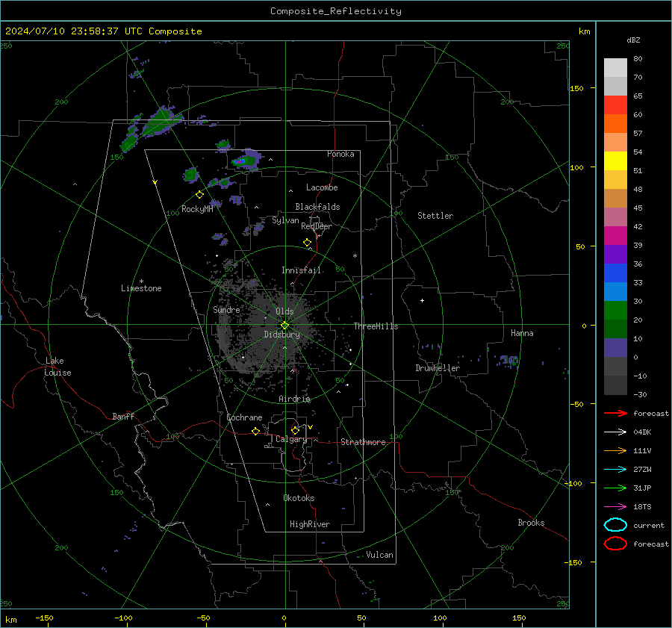Click the cyan current ellipse legend icon

(x=615, y=525)
